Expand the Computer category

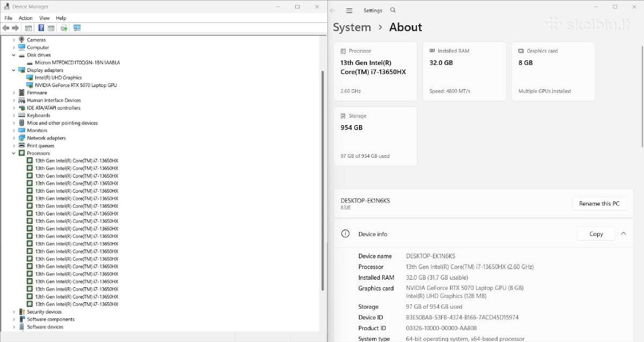coord(14,47)
